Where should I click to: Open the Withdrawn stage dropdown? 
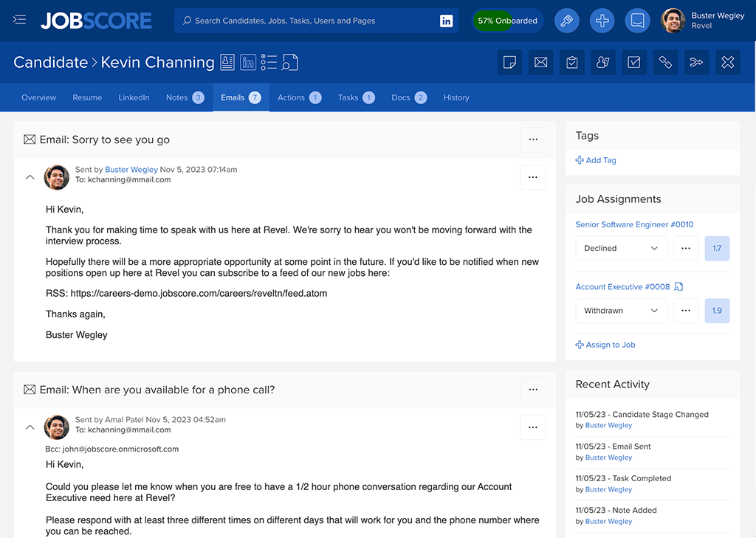(x=621, y=311)
